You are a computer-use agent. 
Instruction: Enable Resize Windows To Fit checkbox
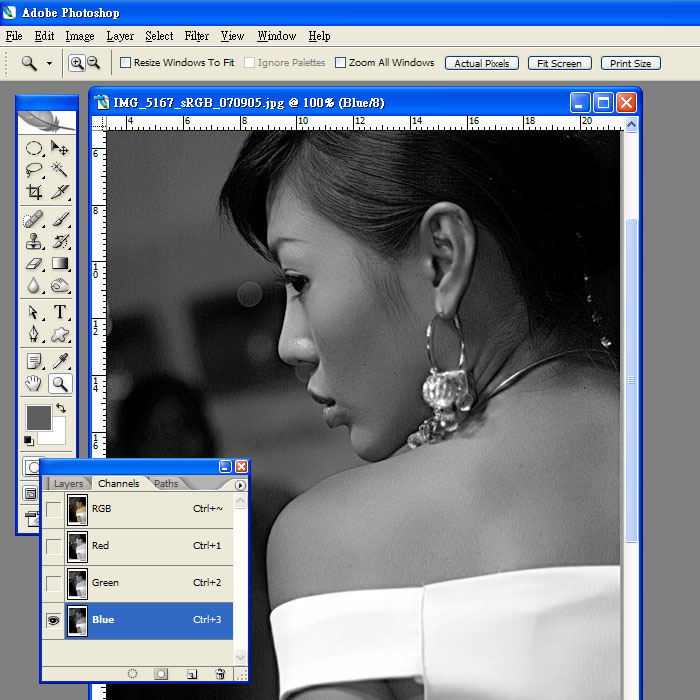(126, 63)
